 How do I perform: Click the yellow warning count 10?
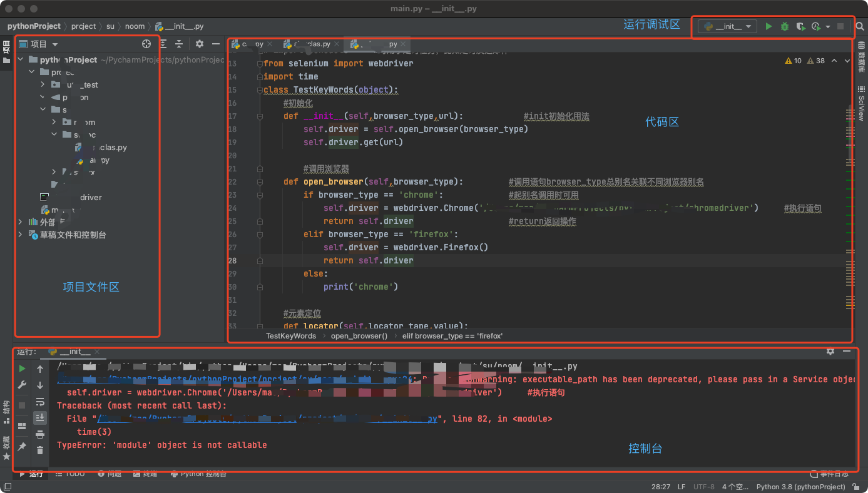tap(793, 61)
